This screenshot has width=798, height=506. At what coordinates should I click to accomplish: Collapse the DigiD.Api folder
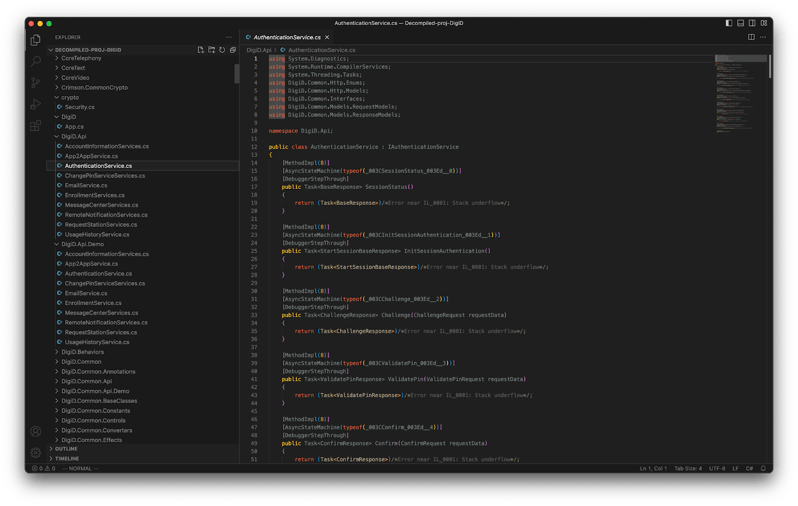[x=74, y=136]
